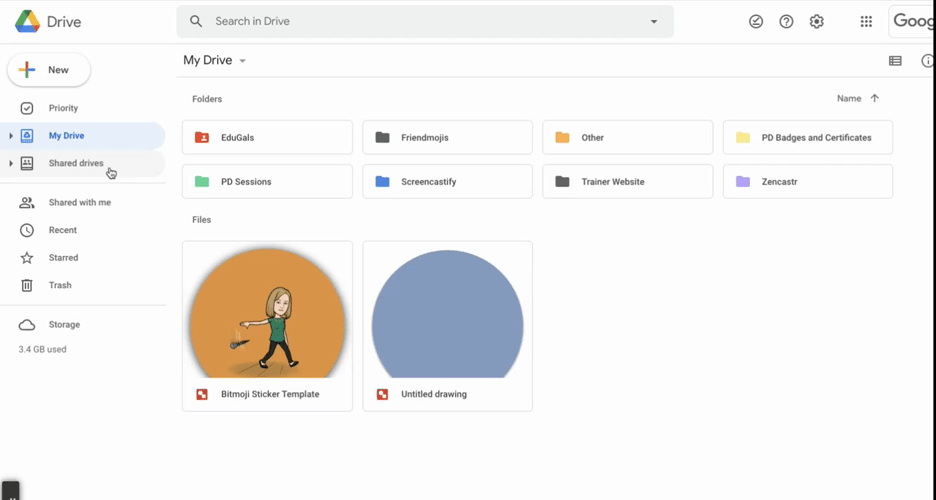Click the Shared drives icon in sidebar

pos(27,163)
